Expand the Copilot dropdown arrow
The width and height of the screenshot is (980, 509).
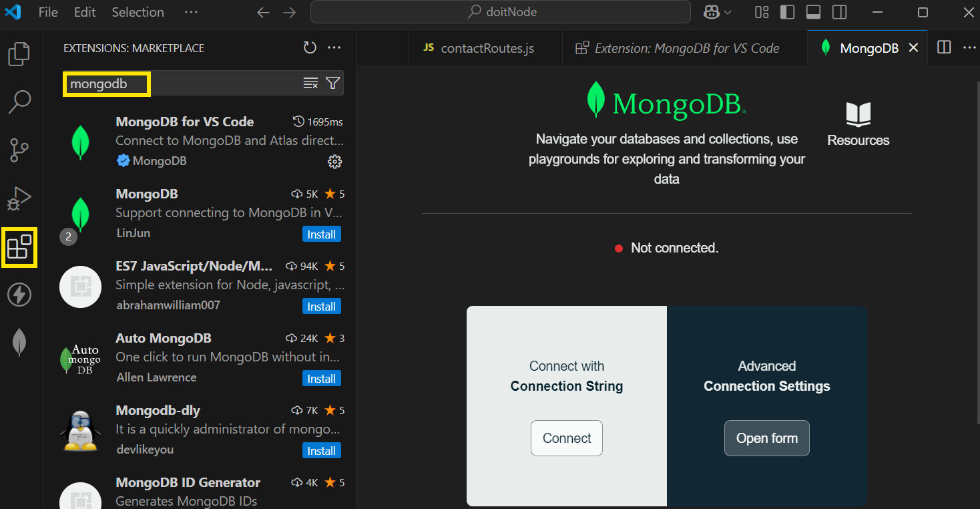728,12
